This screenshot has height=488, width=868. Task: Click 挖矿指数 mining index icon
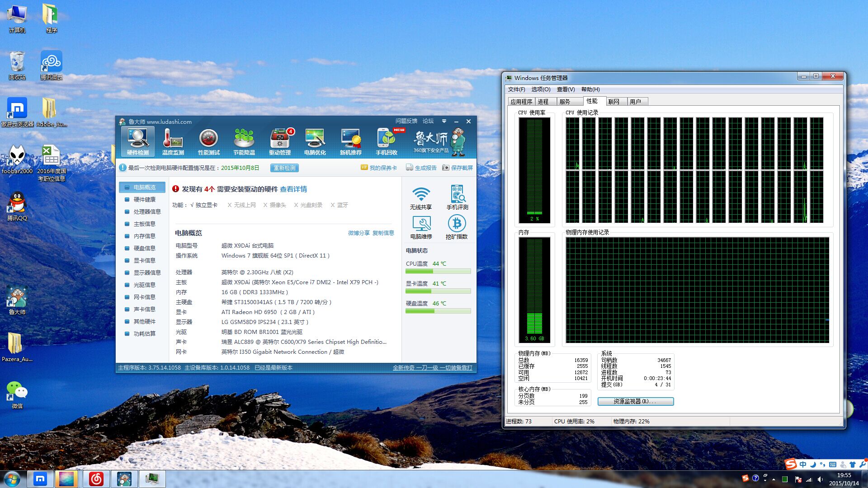click(457, 227)
